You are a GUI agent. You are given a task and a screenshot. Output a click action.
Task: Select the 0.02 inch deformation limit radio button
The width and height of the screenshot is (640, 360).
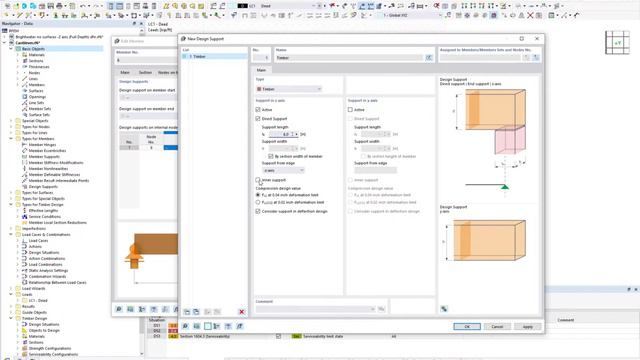258,202
